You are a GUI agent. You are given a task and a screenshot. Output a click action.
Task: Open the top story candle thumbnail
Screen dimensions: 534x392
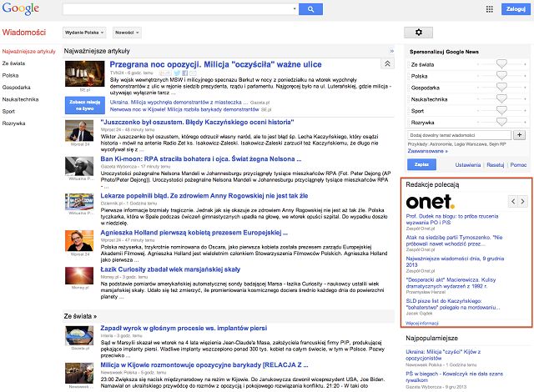click(85, 74)
